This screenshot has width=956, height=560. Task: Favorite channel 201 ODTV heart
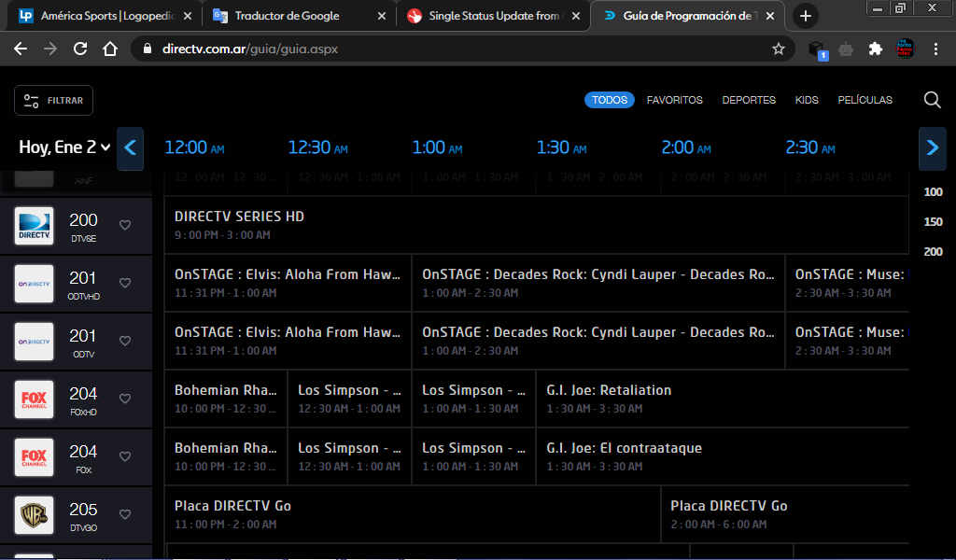coord(125,341)
